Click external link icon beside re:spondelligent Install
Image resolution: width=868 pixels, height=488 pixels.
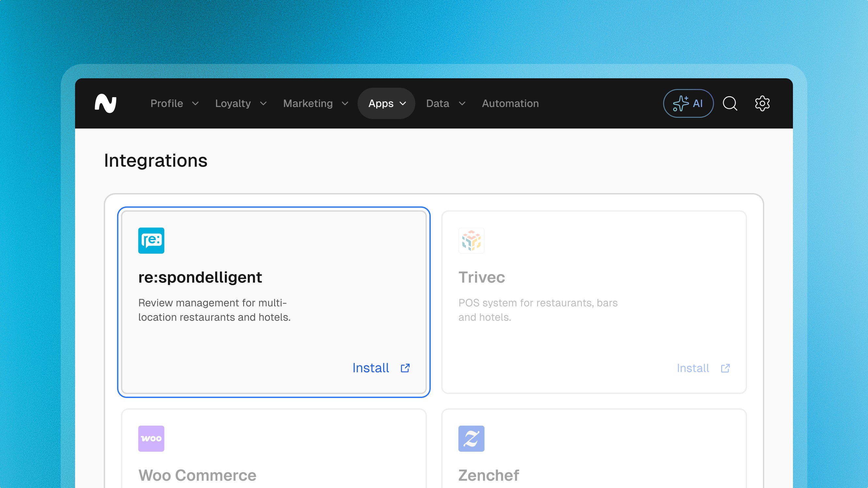point(405,368)
